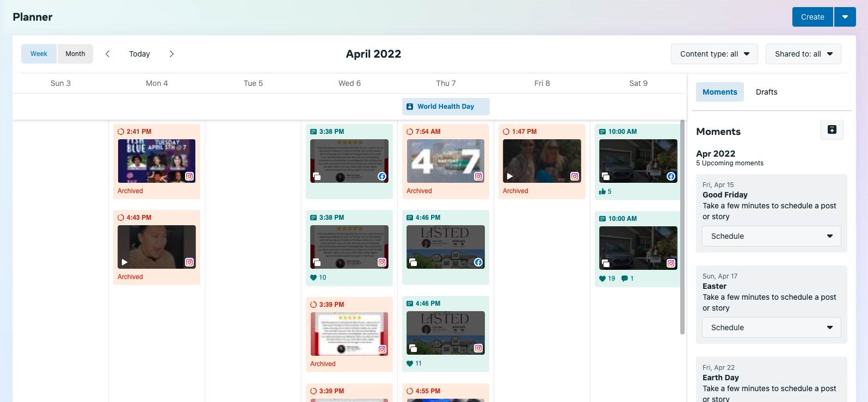This screenshot has width=868, height=402.
Task: Click the next week arrow
Action: [171, 54]
